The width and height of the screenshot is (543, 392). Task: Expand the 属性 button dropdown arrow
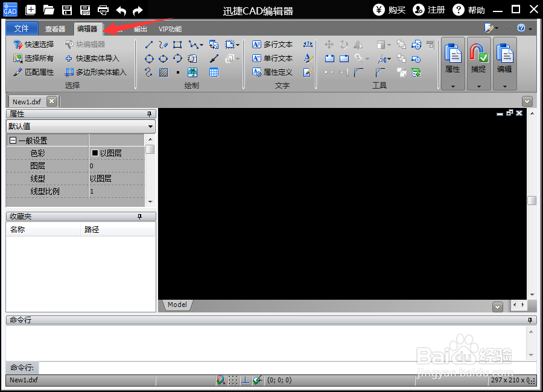pos(453,86)
